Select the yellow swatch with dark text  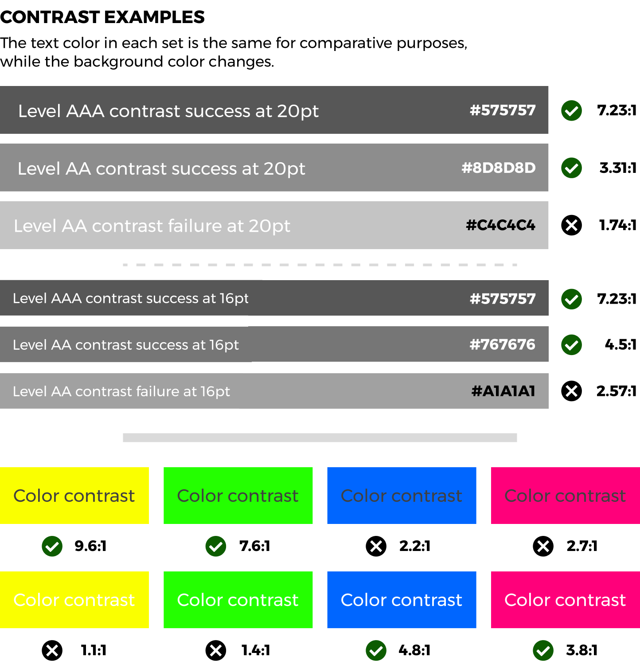coord(74,496)
